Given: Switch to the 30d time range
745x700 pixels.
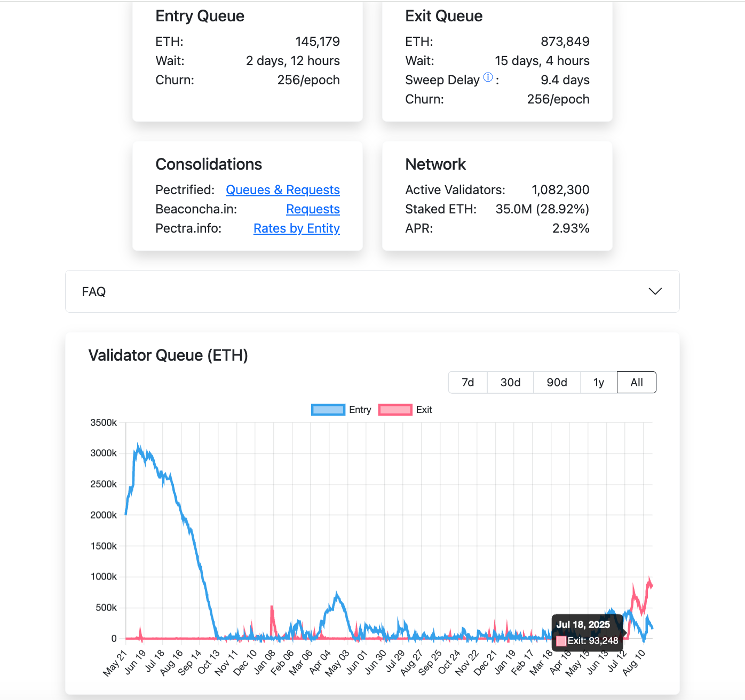Looking at the screenshot, I should (510, 382).
